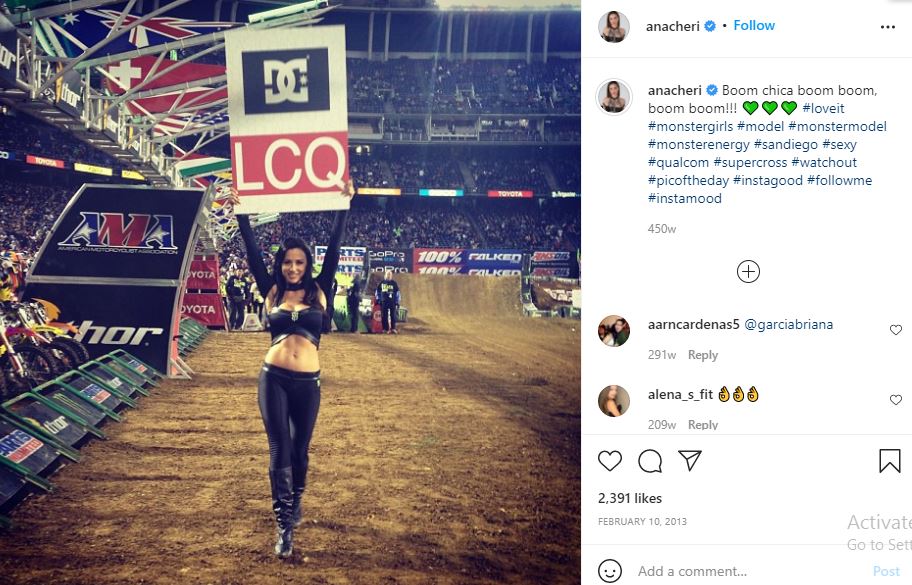Open aarncardenas5's avatar
Image resolution: width=912 pixels, height=585 pixels.
coord(614,331)
